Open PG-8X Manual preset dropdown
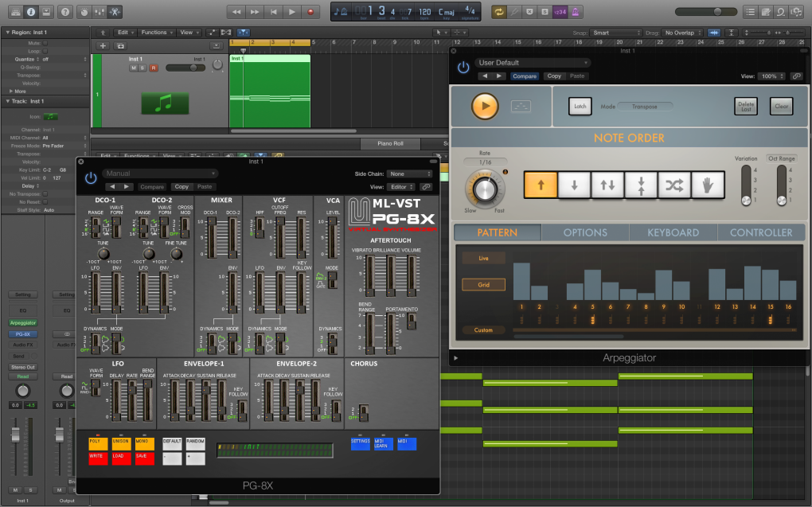 click(160, 174)
